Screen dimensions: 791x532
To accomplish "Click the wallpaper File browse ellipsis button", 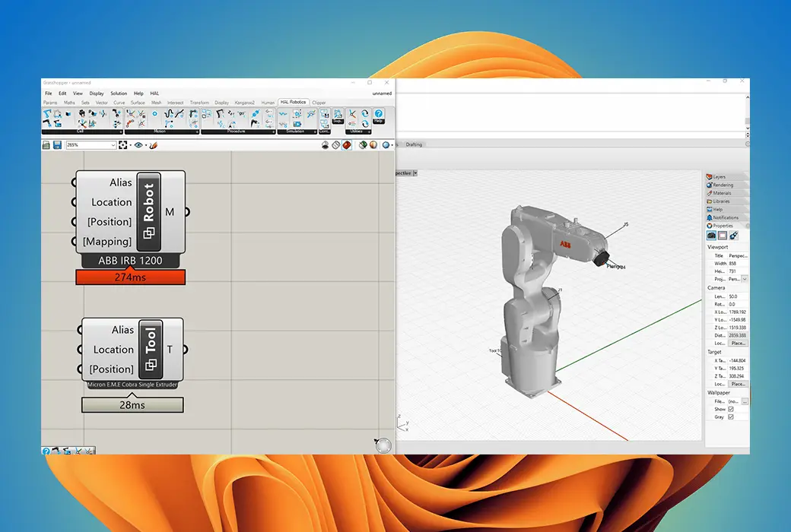I will pyautogui.click(x=745, y=401).
